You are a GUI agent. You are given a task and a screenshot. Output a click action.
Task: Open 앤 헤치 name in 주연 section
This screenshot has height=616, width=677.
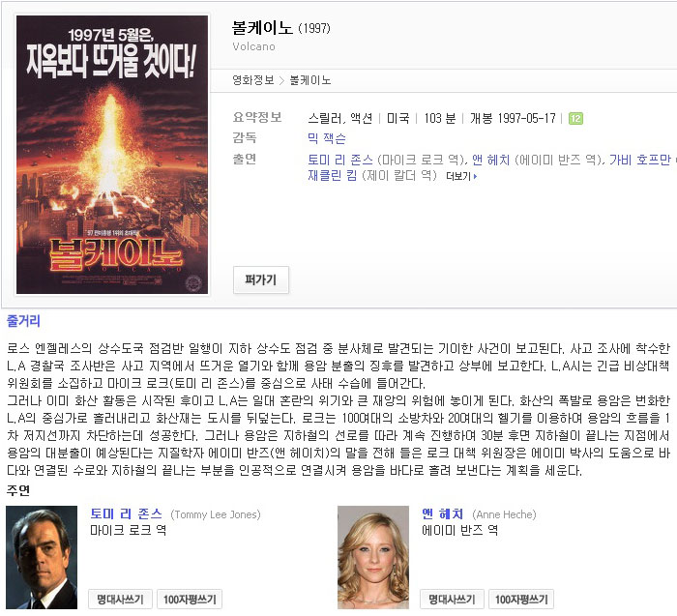coord(443,514)
